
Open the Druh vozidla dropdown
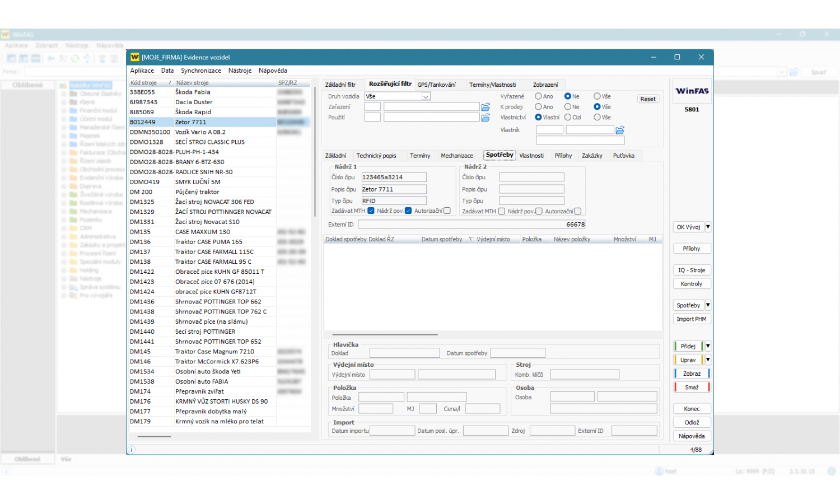[426, 96]
